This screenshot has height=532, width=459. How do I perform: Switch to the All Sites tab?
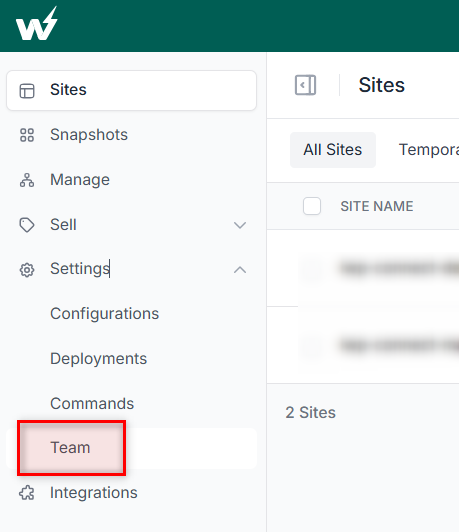[332, 150]
